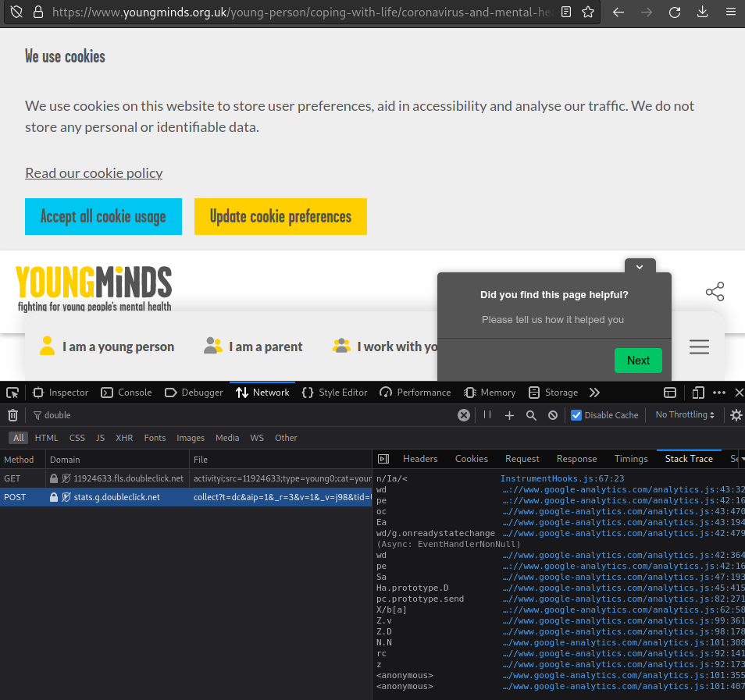Click the site security padlock icon
Image resolution: width=745 pixels, height=700 pixels.
click(38, 12)
